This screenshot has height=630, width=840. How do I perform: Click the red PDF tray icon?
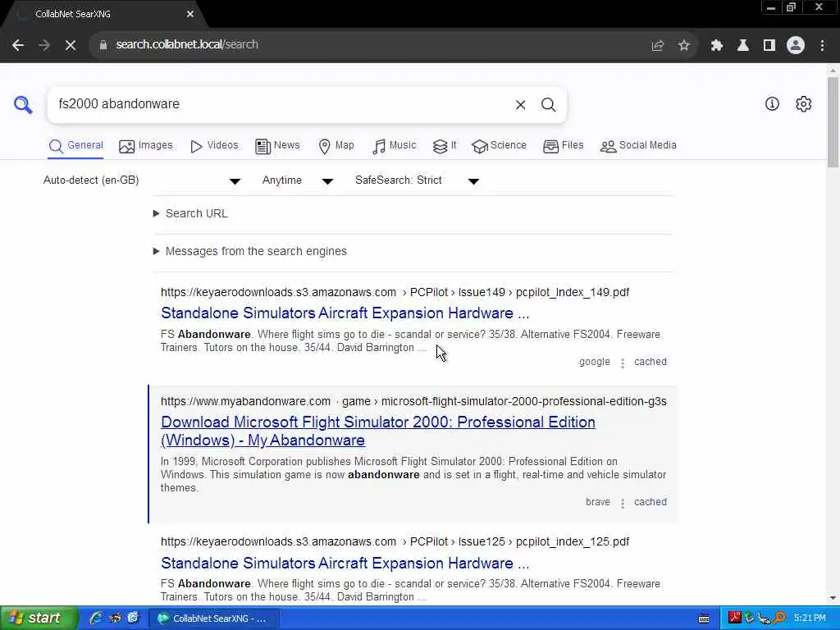(734, 619)
